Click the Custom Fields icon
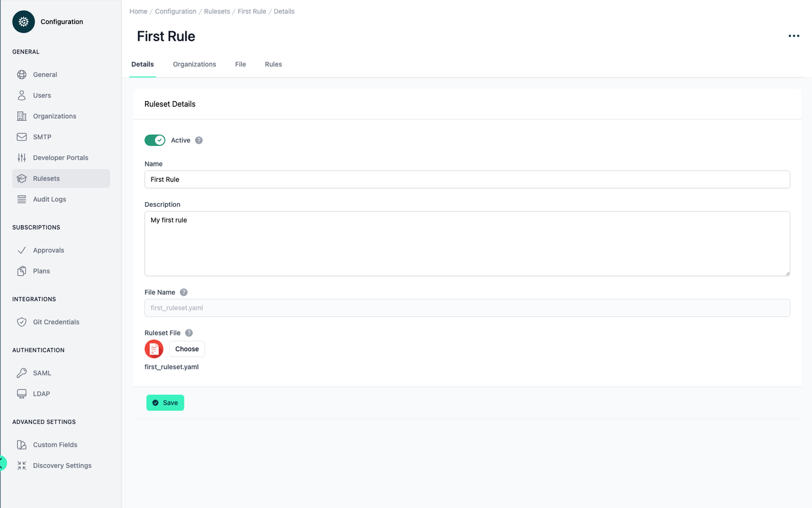 (x=20, y=444)
